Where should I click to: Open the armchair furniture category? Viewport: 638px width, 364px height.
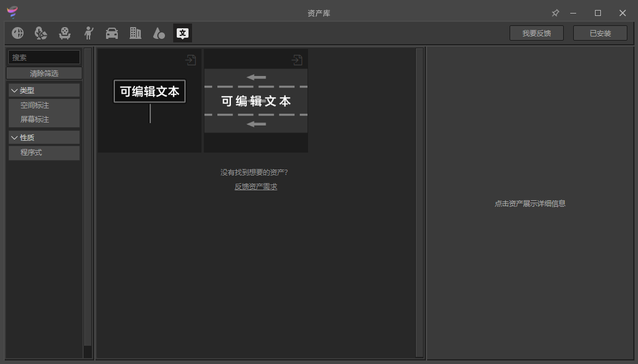(65, 33)
